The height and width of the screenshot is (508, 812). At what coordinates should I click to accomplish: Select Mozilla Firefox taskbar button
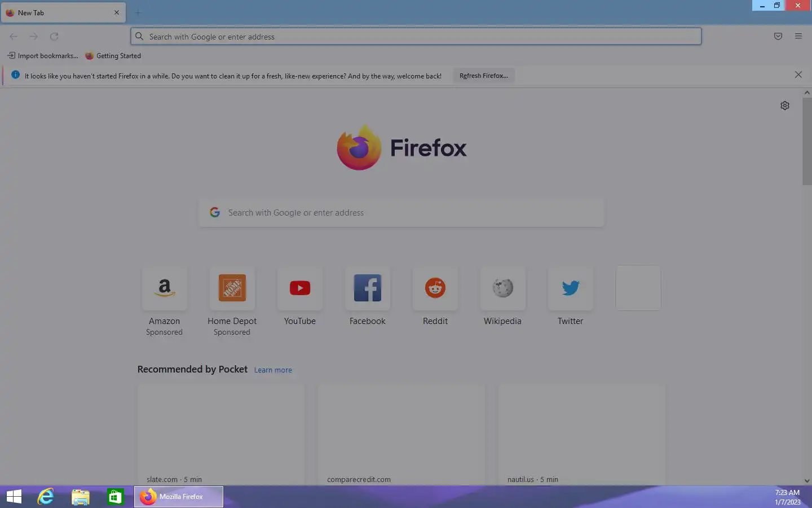[x=179, y=497]
